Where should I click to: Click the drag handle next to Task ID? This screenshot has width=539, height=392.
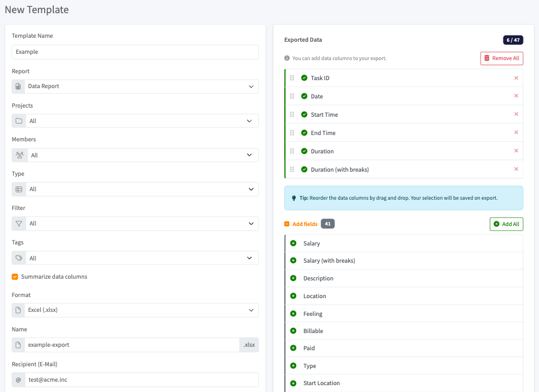coord(292,78)
